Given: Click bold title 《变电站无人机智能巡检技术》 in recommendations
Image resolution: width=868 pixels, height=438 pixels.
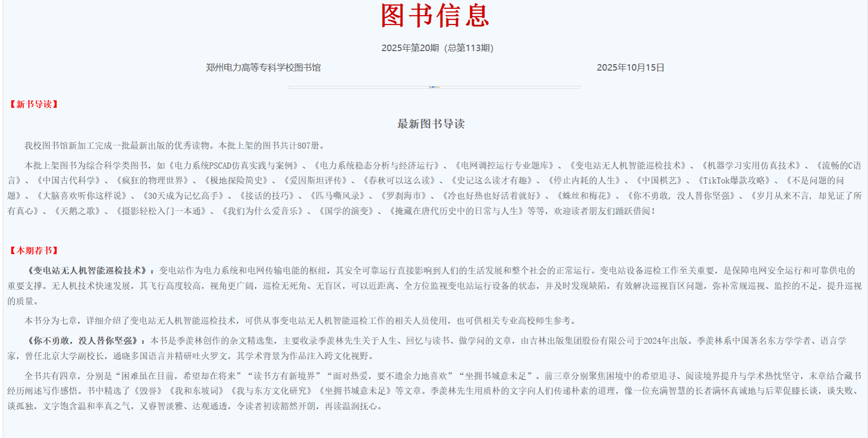Looking at the screenshot, I should pyautogui.click(x=87, y=270).
